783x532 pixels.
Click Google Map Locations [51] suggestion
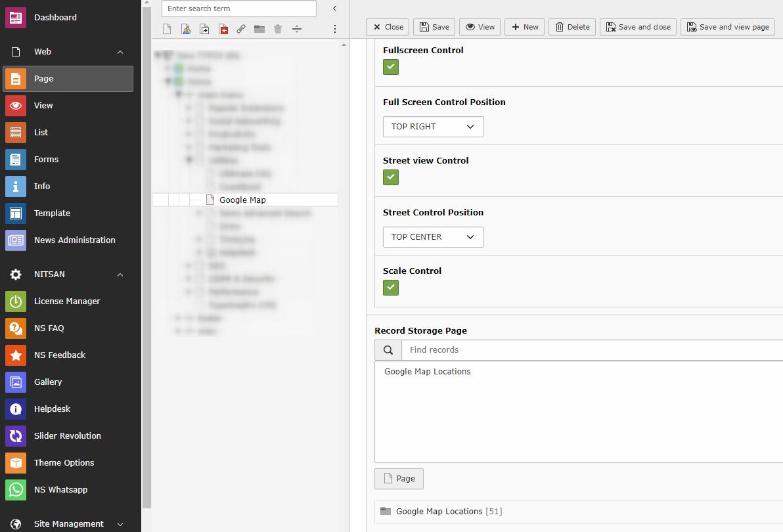point(449,512)
